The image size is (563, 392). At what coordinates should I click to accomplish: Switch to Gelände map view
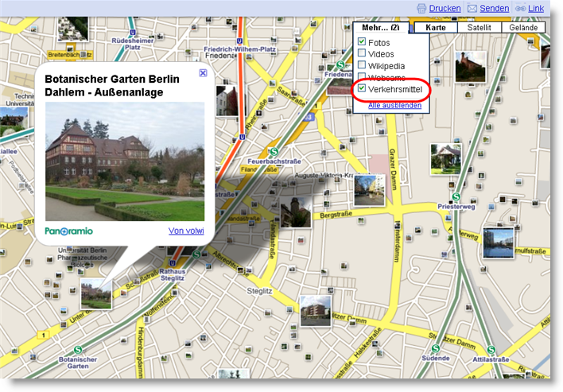pyautogui.click(x=523, y=28)
